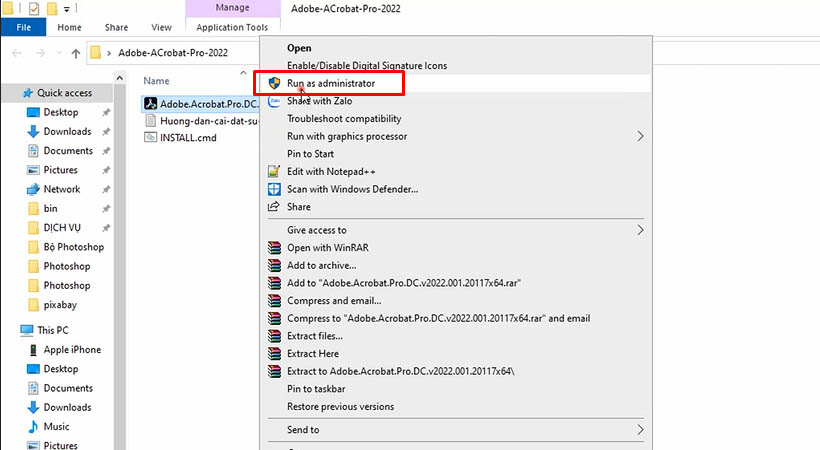Click the Windows Defender shield icon
This screenshot has height=450, width=820.
pyautogui.click(x=274, y=189)
